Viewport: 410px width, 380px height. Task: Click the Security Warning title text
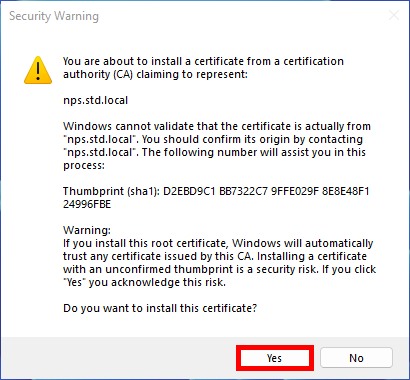54,16
